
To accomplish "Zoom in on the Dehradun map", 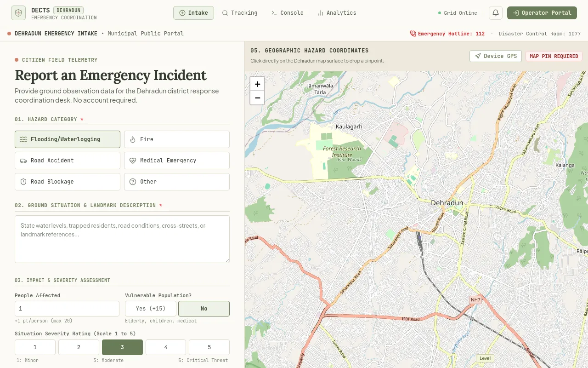I will pyautogui.click(x=257, y=84).
